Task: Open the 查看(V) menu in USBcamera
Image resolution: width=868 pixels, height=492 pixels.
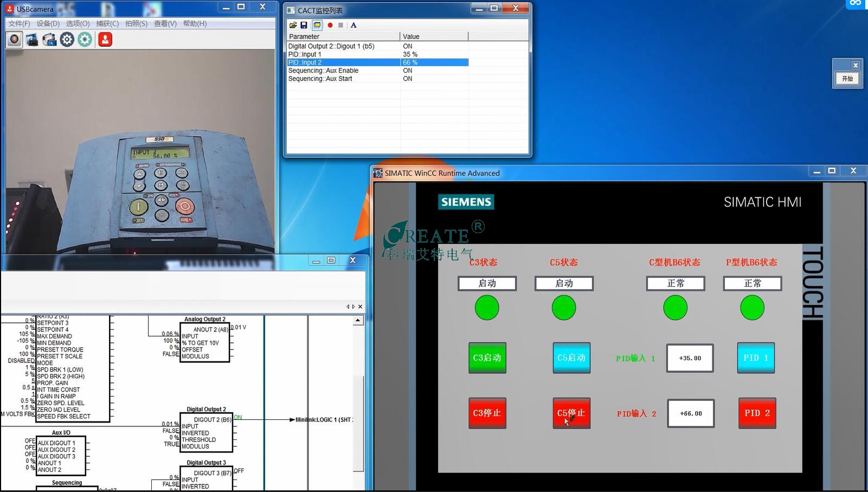Action: coord(165,24)
